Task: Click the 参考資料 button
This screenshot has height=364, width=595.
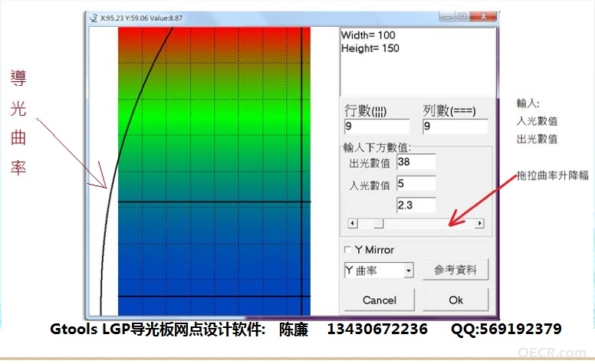Action: pos(455,270)
